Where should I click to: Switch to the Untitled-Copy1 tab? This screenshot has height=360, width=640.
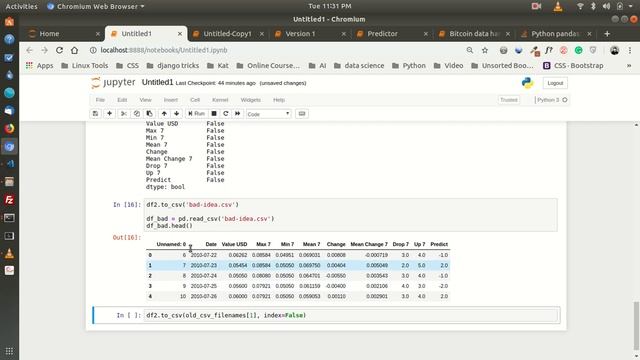click(x=227, y=34)
